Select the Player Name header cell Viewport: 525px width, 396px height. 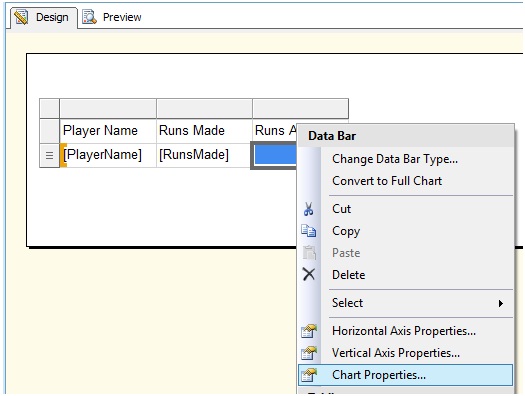[x=108, y=131]
